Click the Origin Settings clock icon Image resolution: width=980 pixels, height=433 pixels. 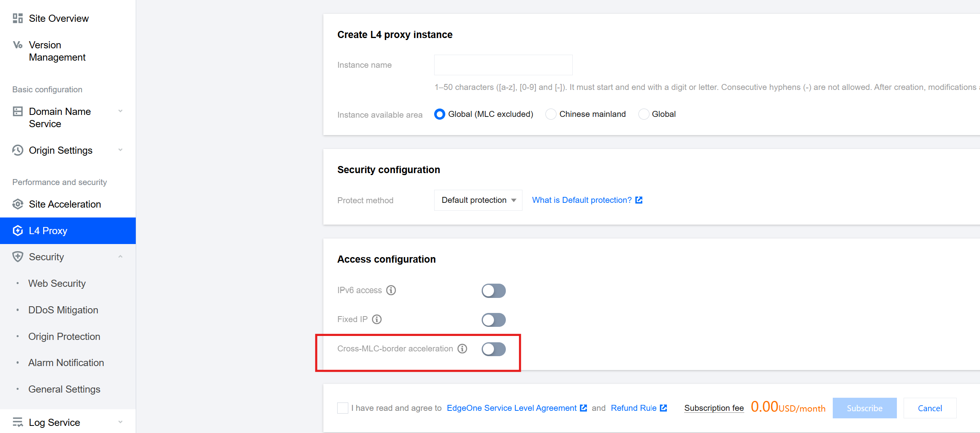[18, 150]
